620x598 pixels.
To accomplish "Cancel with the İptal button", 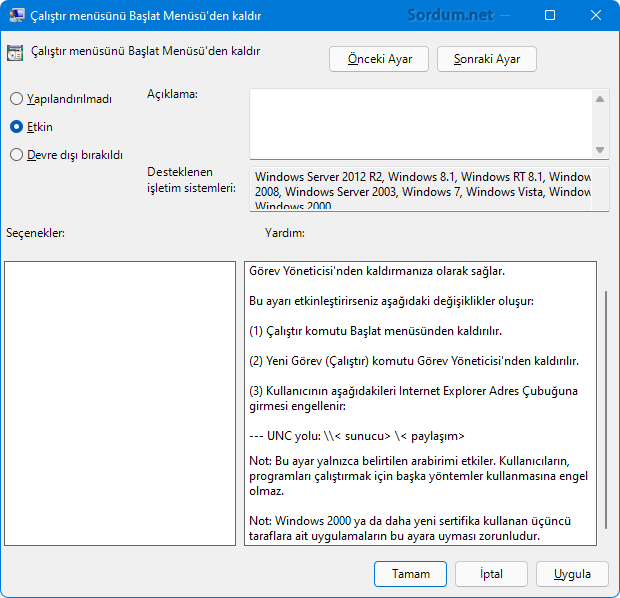I will (491, 573).
